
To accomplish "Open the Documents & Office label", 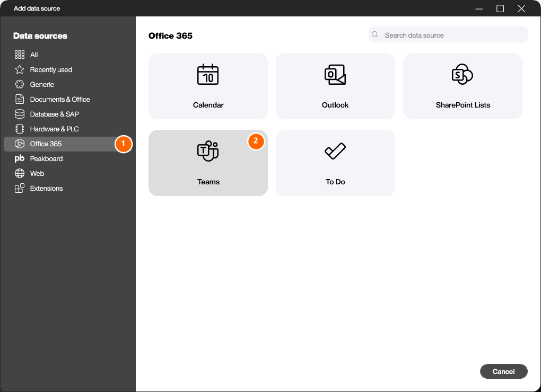I will point(60,99).
